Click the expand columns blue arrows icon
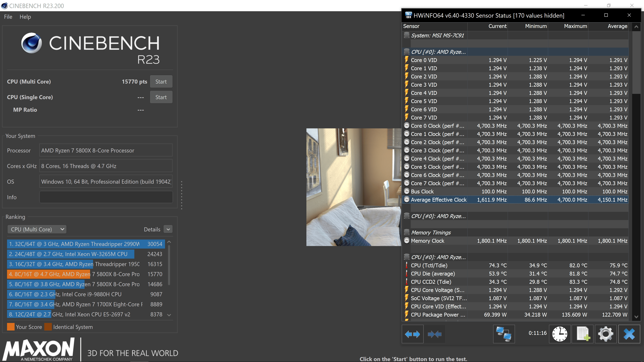 click(412, 334)
